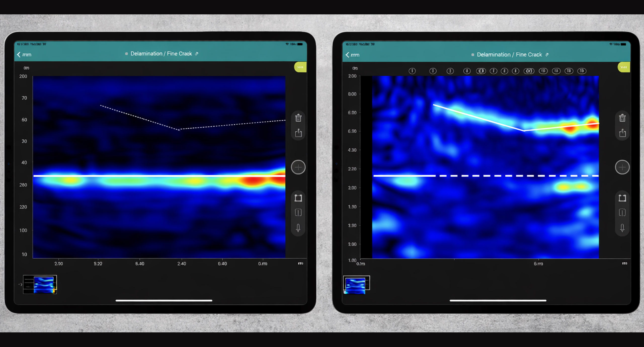
Task: Delete the scan using right tablet trash icon
Action: click(622, 118)
